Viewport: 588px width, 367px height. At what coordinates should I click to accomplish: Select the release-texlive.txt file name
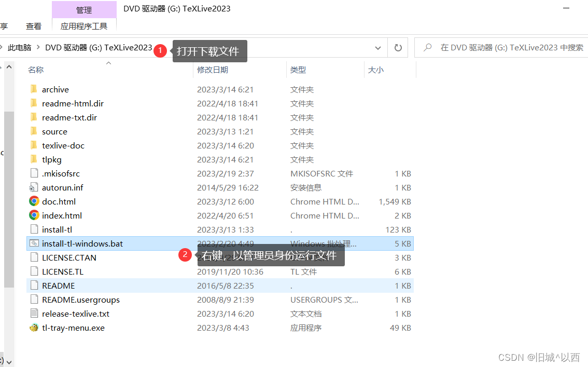coord(76,314)
